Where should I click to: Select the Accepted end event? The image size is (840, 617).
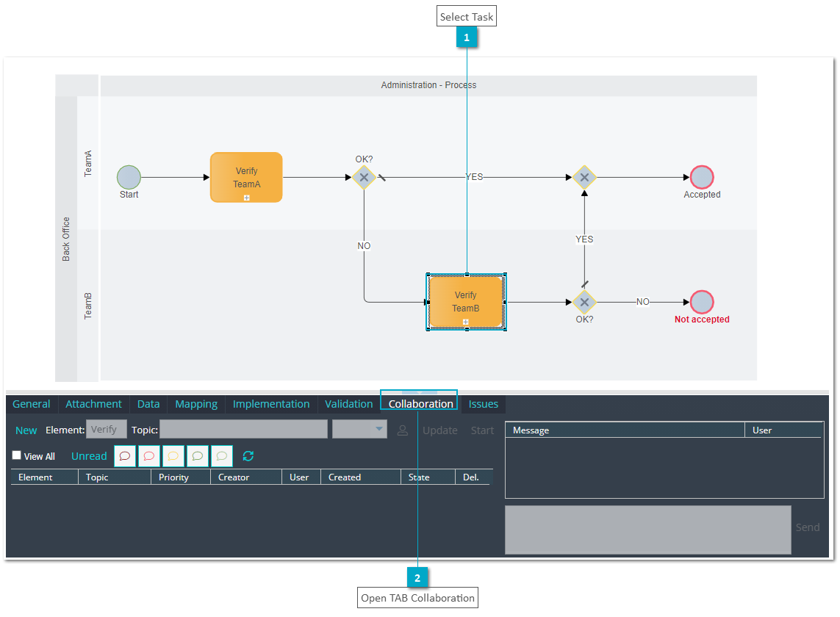pos(702,177)
